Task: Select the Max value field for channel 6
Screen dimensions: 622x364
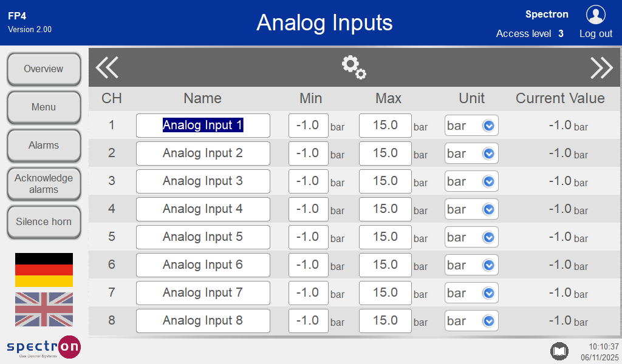Action: [x=385, y=265]
